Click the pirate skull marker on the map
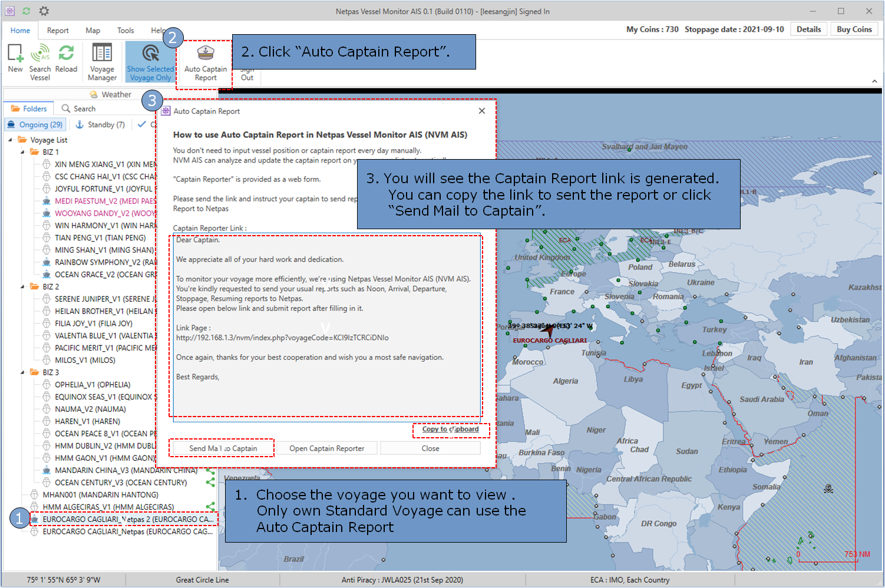Image resolution: width=885 pixels, height=588 pixels. 828,488
